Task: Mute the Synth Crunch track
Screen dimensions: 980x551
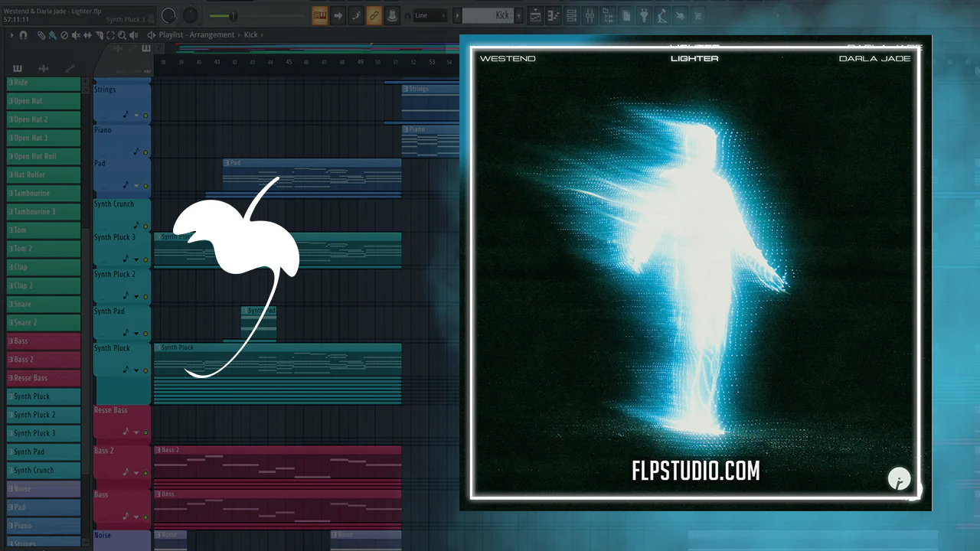Action: point(145,227)
